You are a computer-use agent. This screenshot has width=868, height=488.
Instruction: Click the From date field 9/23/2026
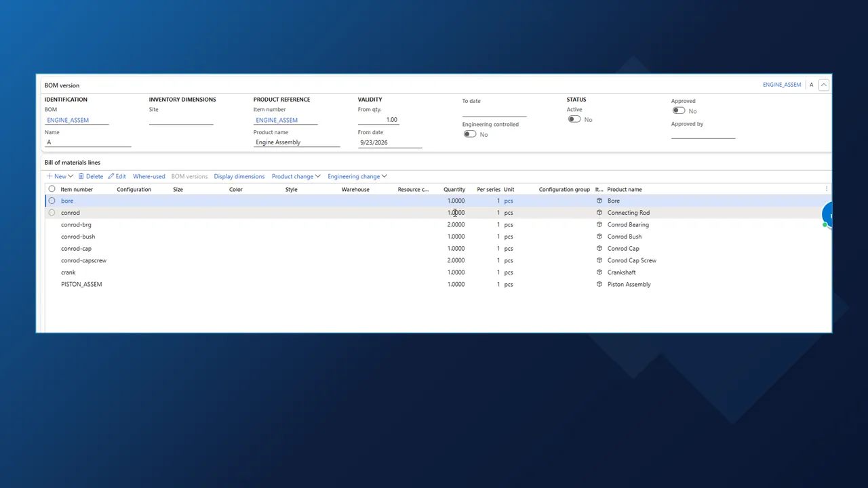coord(390,142)
